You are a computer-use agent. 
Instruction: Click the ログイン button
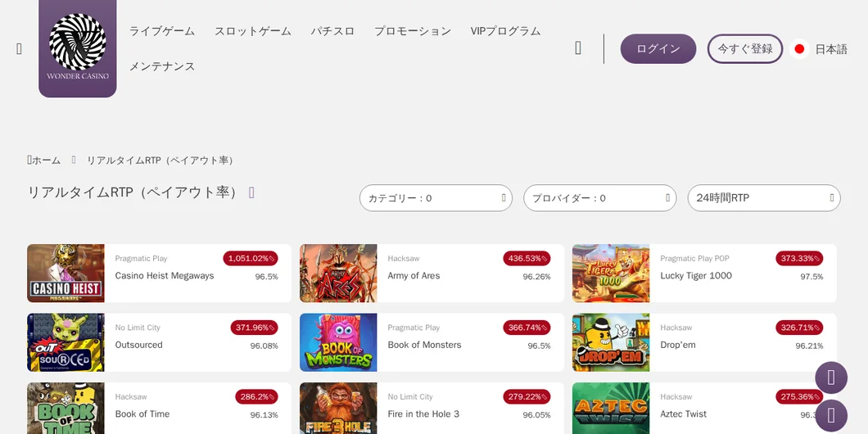(x=658, y=48)
